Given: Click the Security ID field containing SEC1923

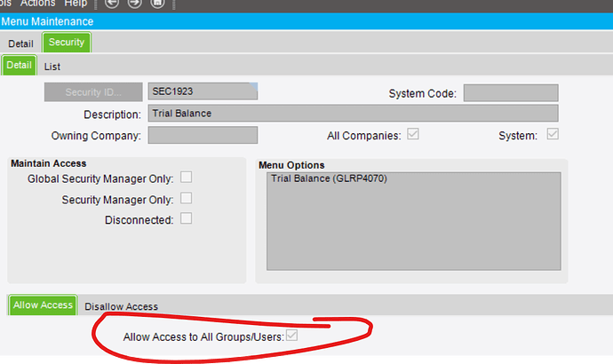Looking at the screenshot, I should (203, 91).
